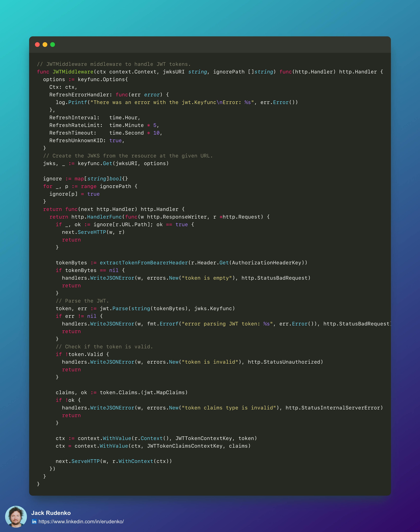This screenshot has height=532, width=420.
Task: Click the LinkedIn logo icon
Action: click(x=34, y=521)
